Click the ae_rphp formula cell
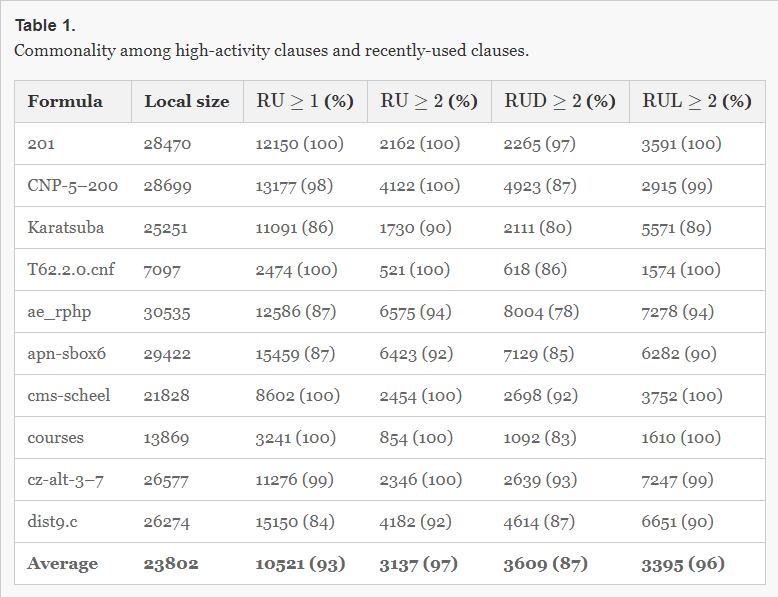The width and height of the screenshot is (778, 597). click(x=59, y=312)
